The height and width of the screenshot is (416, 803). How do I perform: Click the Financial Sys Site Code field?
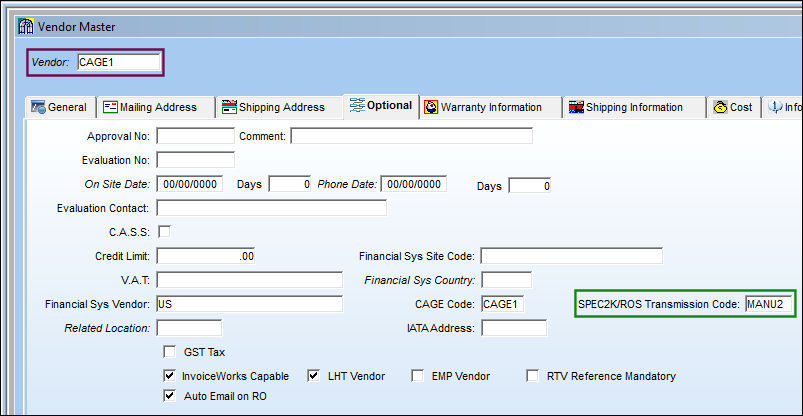(x=572, y=256)
